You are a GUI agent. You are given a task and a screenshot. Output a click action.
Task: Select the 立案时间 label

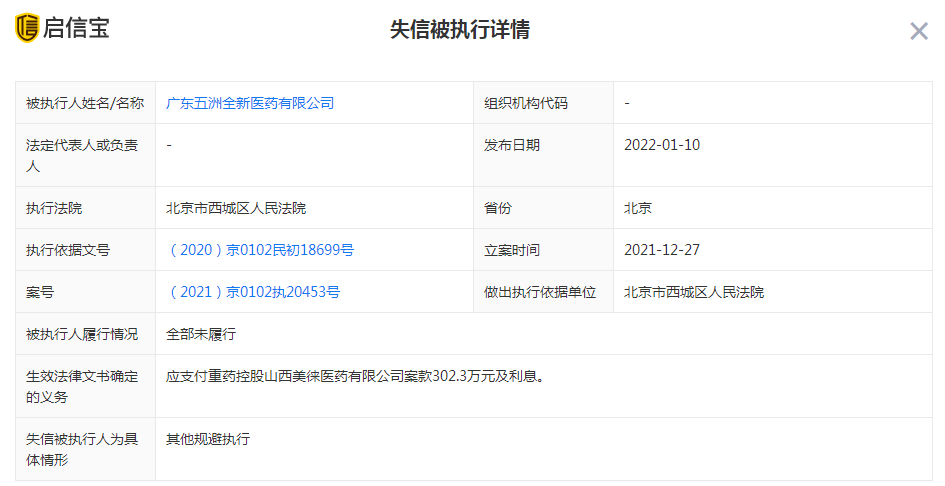coord(512,250)
